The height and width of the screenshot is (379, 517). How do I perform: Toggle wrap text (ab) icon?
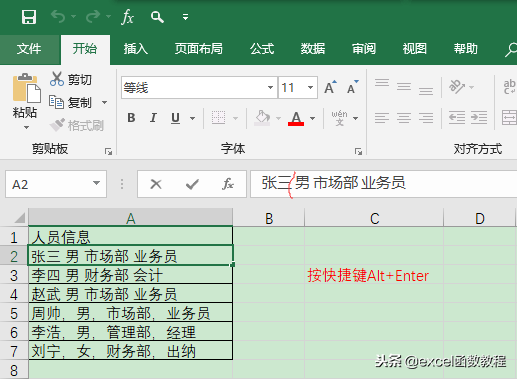tap(510, 87)
